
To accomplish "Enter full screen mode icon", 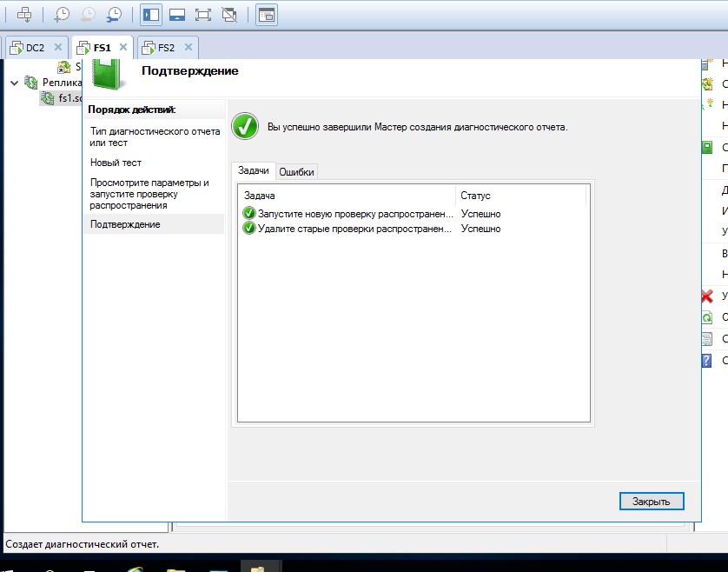I will [x=203, y=15].
